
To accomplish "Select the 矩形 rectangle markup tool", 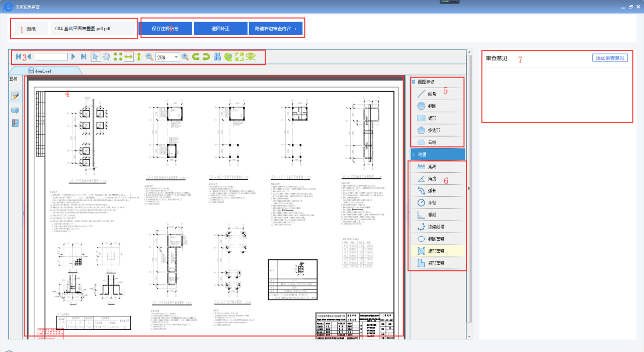I will click(438, 118).
